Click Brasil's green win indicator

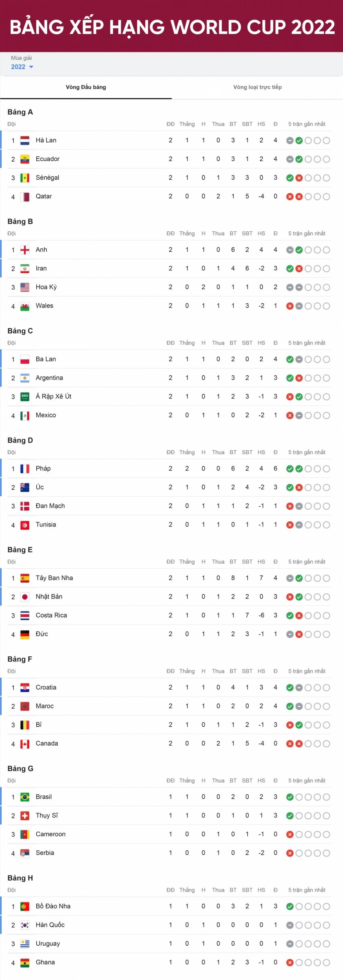290,797
